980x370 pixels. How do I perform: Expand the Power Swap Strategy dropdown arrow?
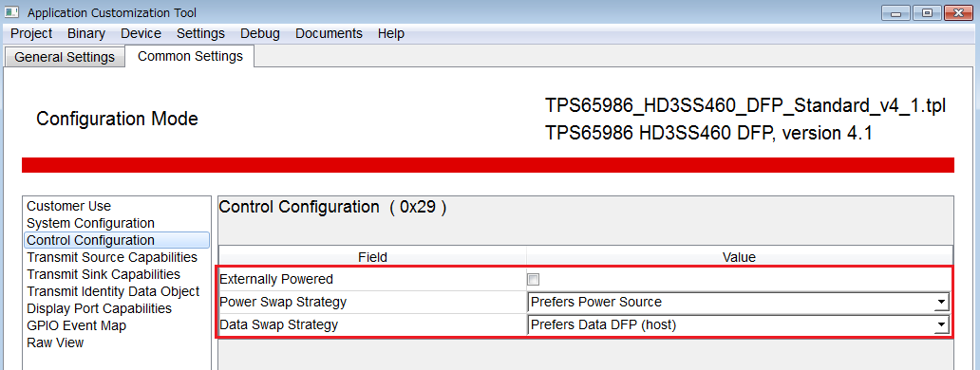[x=941, y=303]
